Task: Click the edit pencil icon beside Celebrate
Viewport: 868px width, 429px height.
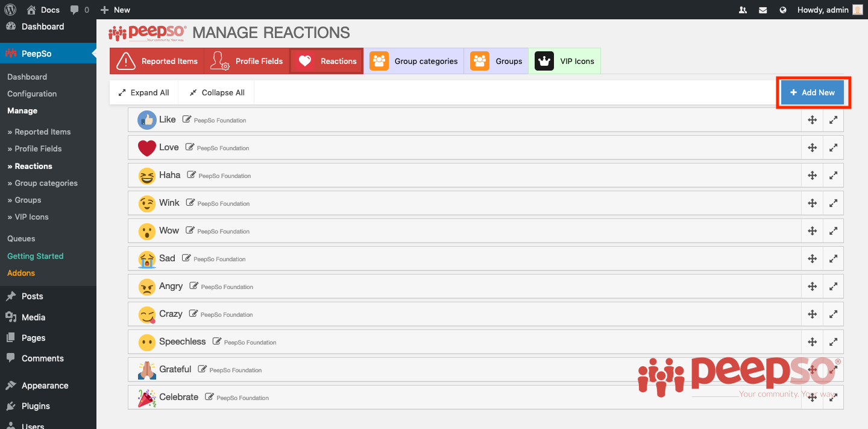Action: [209, 397]
